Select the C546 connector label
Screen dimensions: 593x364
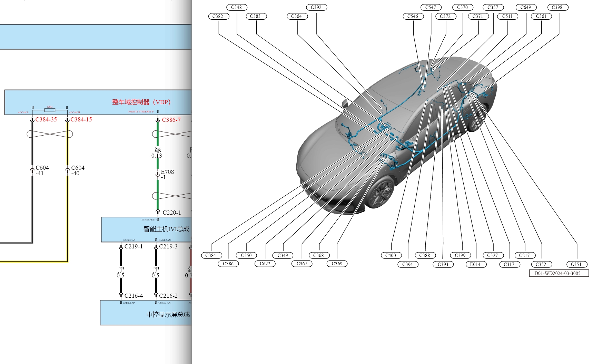click(413, 16)
